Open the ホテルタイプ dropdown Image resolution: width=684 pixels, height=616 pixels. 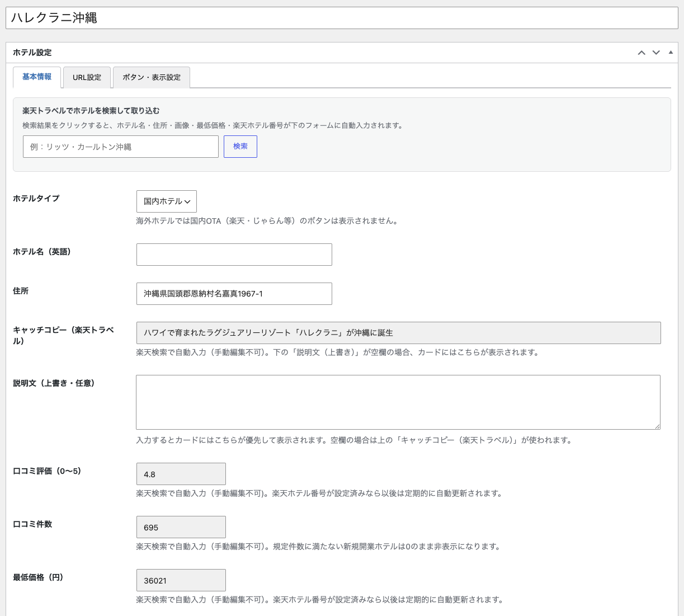[167, 201]
